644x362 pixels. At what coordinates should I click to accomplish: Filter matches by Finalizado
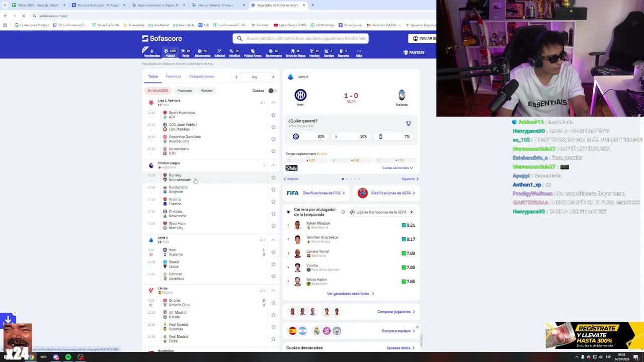(184, 90)
